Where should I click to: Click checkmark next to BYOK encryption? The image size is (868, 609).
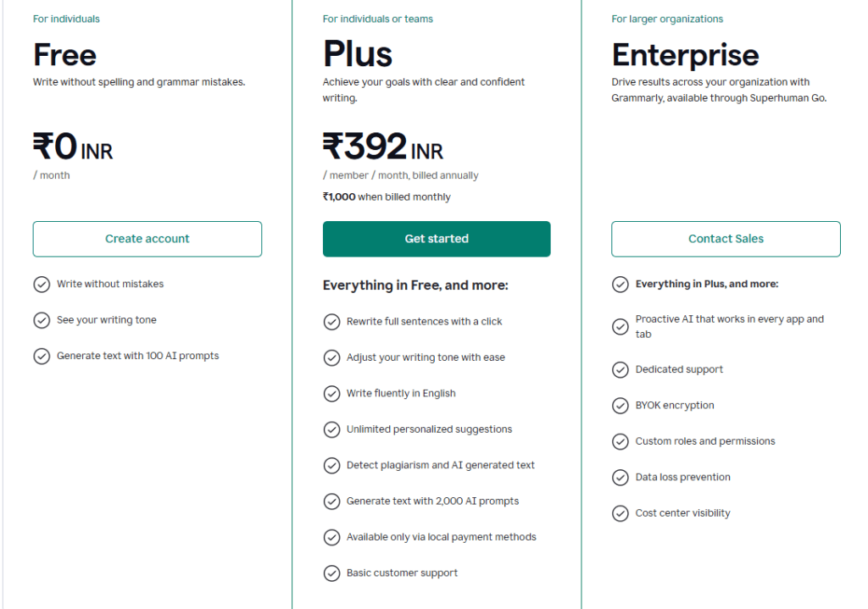point(620,405)
